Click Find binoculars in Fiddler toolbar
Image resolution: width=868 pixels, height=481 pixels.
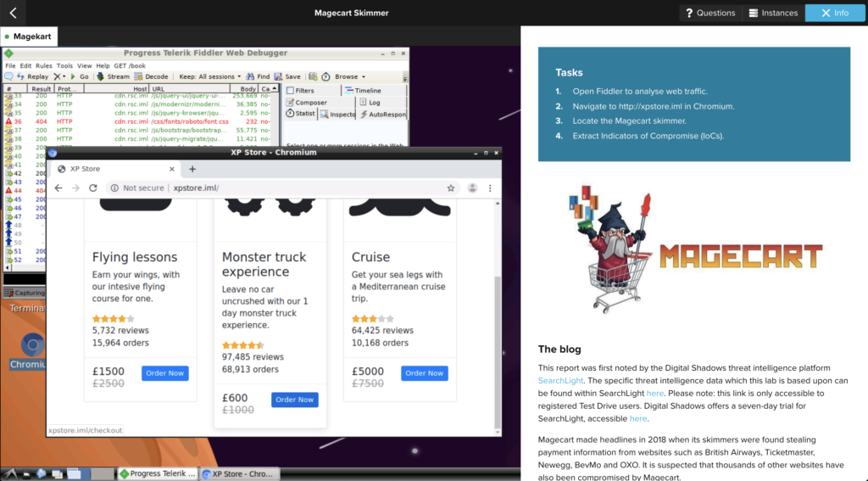click(x=258, y=76)
